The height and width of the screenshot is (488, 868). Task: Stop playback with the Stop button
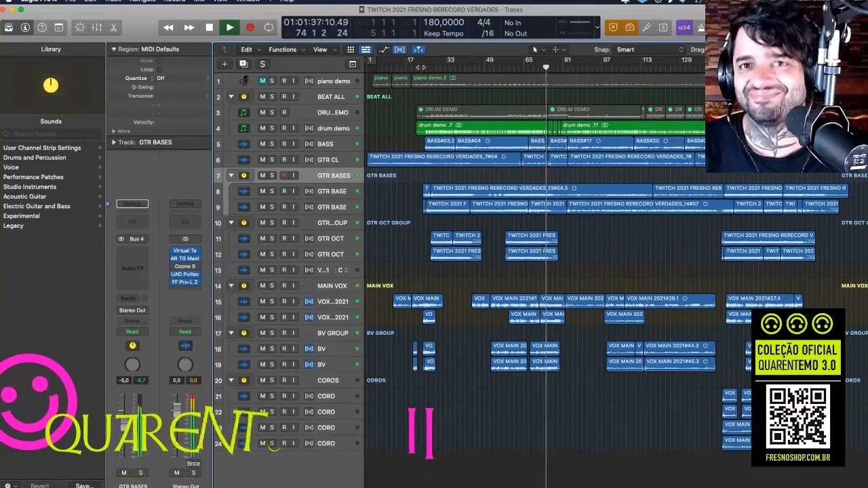pos(210,28)
